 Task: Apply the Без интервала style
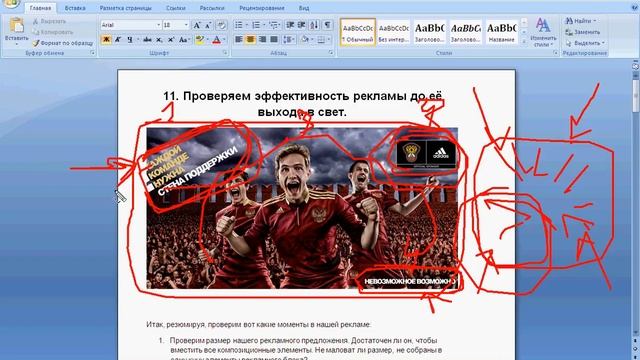click(x=393, y=32)
